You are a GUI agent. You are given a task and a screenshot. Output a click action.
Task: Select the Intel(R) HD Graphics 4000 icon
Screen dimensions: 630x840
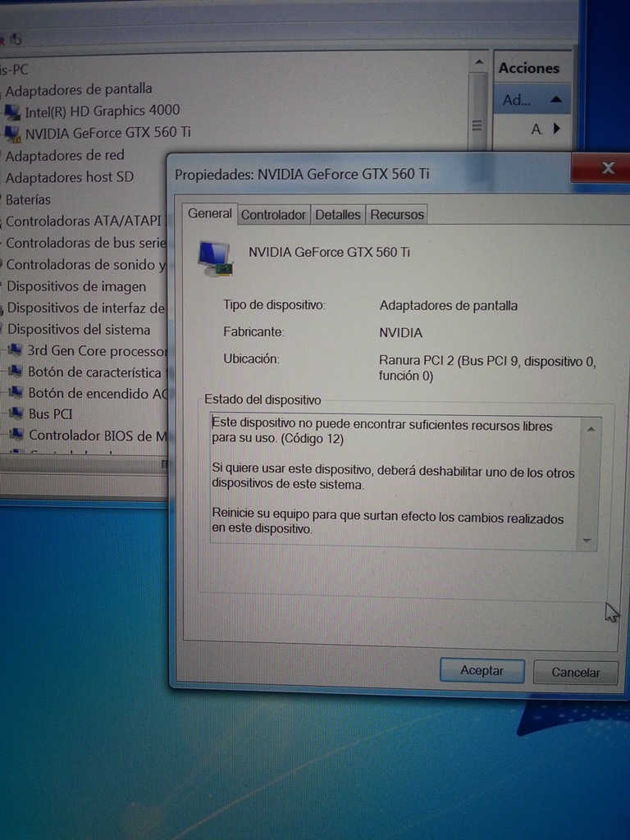click(12, 112)
